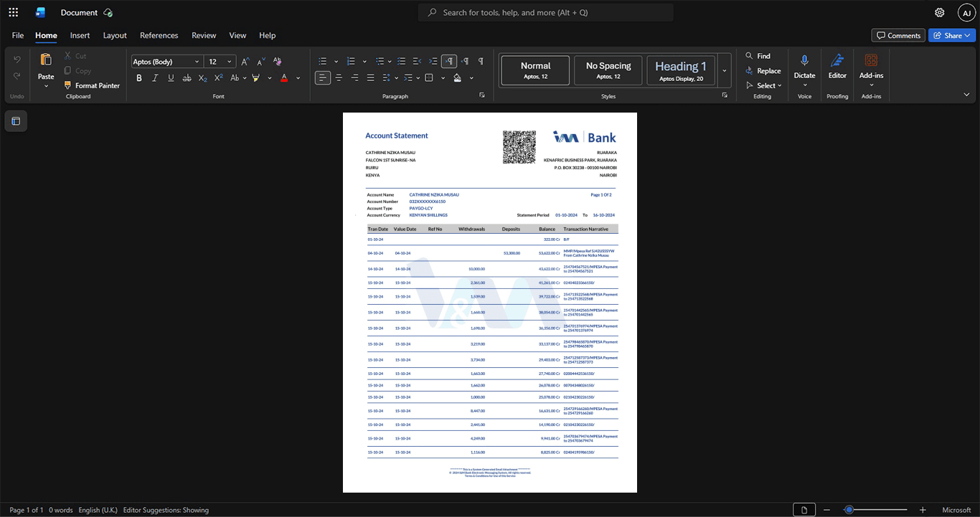Toggle the Align Left button
The image size is (980, 517).
click(x=323, y=77)
